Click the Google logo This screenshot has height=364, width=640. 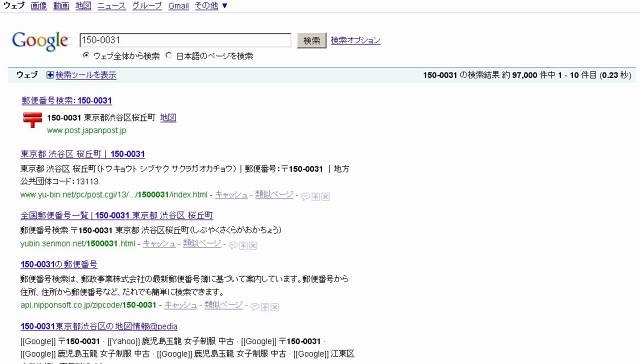click(40, 41)
